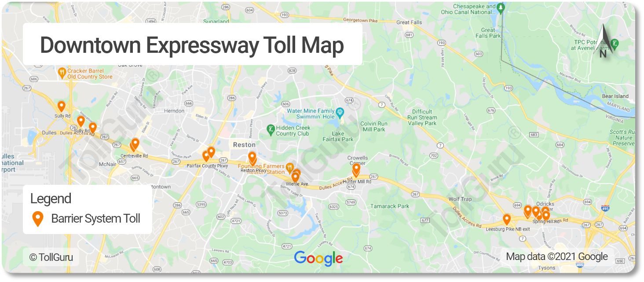The height and width of the screenshot is (282, 644).
Task: Click the TPC Potomac golf course icon
Action: (615, 44)
